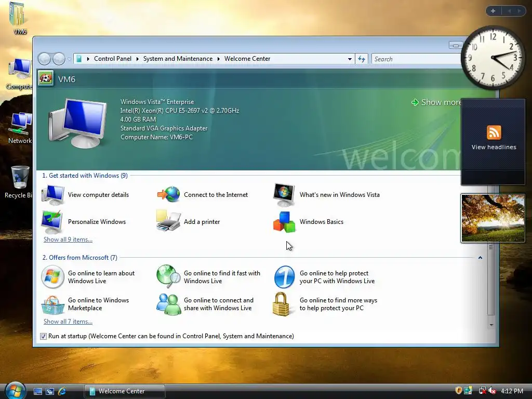Click the slideshow gadget autumn tree picture
This screenshot has width=532, height=399.
coord(493,218)
